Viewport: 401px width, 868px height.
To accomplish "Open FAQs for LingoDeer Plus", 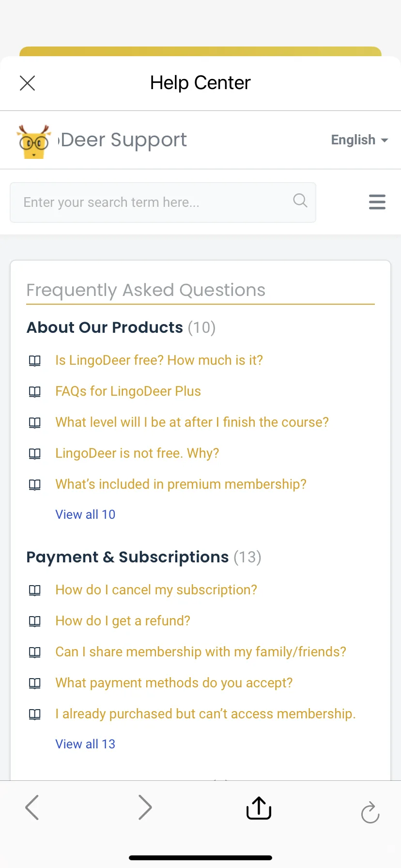I will click(x=128, y=391).
